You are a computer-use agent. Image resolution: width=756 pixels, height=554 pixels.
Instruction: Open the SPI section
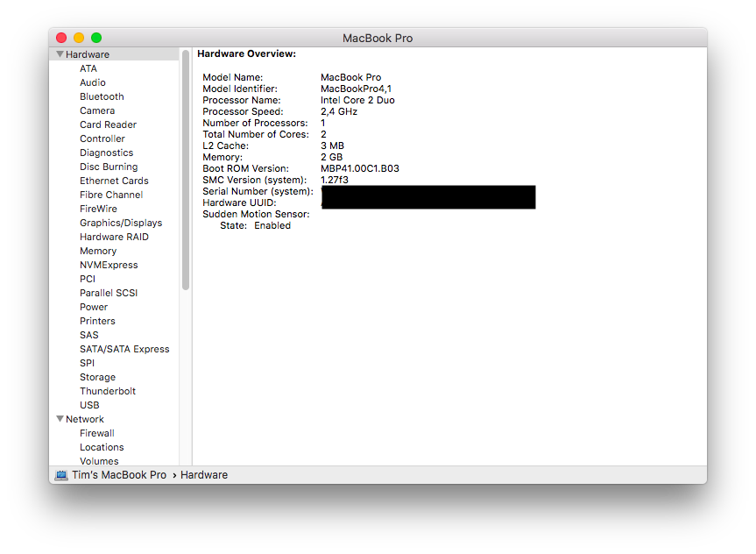point(88,362)
